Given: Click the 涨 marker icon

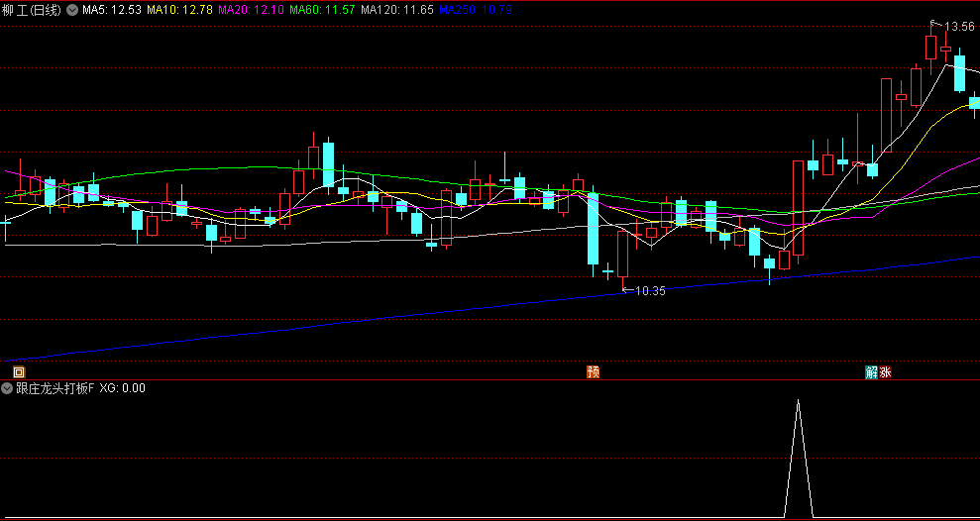Looking at the screenshot, I should [885, 372].
